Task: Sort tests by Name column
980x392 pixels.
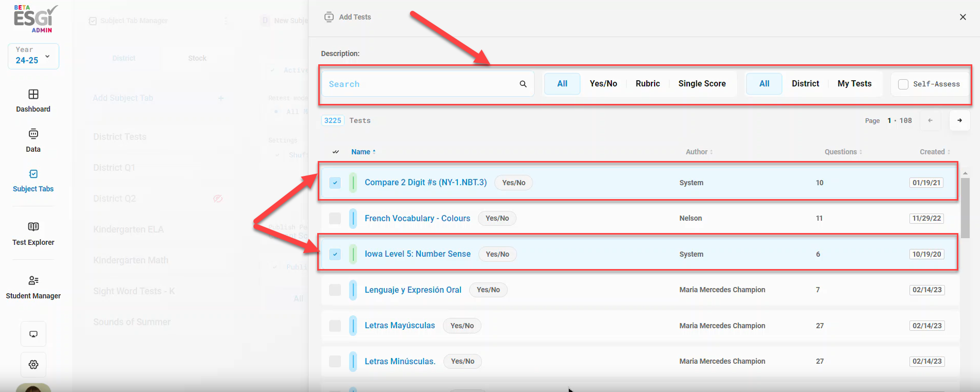Action: [363, 152]
